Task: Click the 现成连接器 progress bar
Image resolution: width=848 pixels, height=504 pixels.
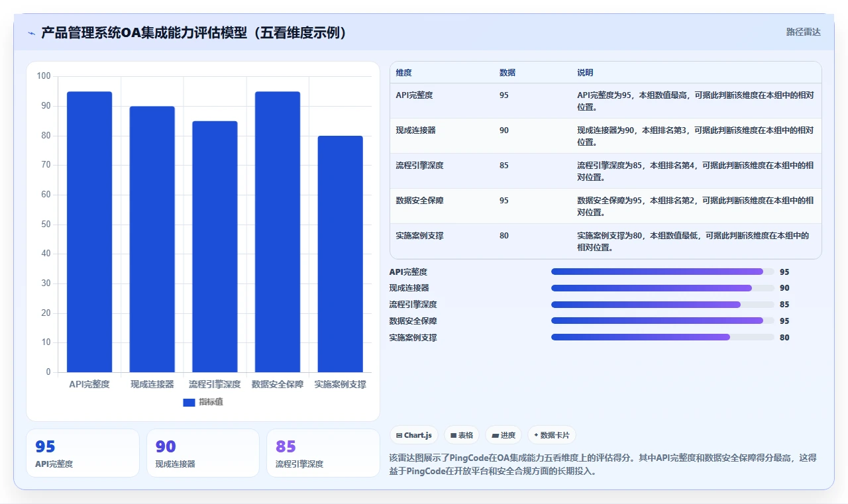Action: point(662,288)
